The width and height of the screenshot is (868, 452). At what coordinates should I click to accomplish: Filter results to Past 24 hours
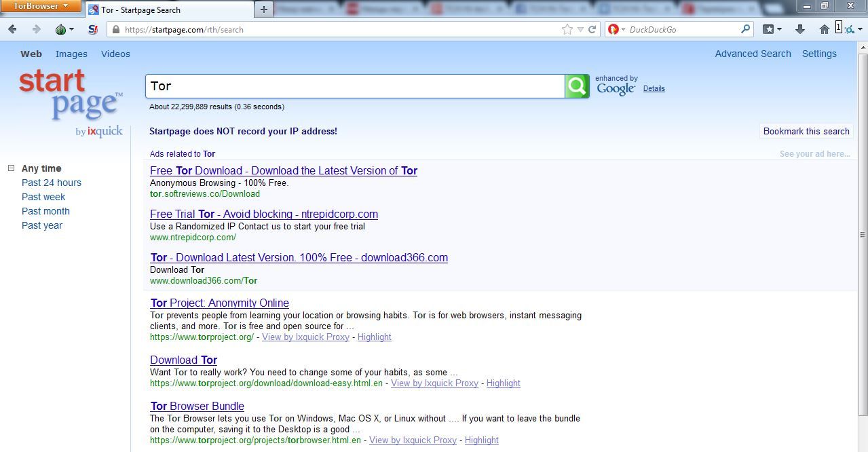pyautogui.click(x=52, y=183)
